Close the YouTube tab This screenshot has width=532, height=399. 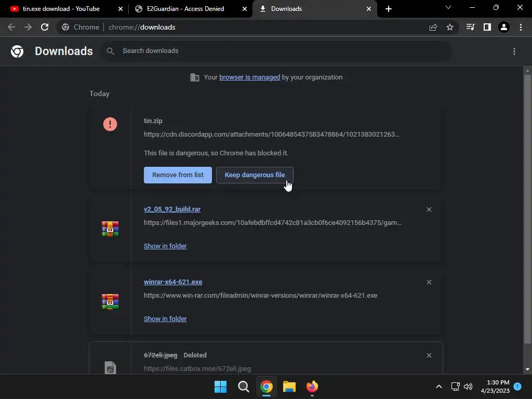coord(121,9)
